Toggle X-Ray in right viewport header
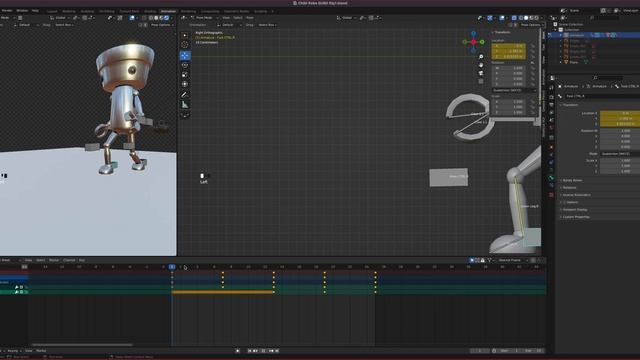The image size is (640, 360). (514, 18)
